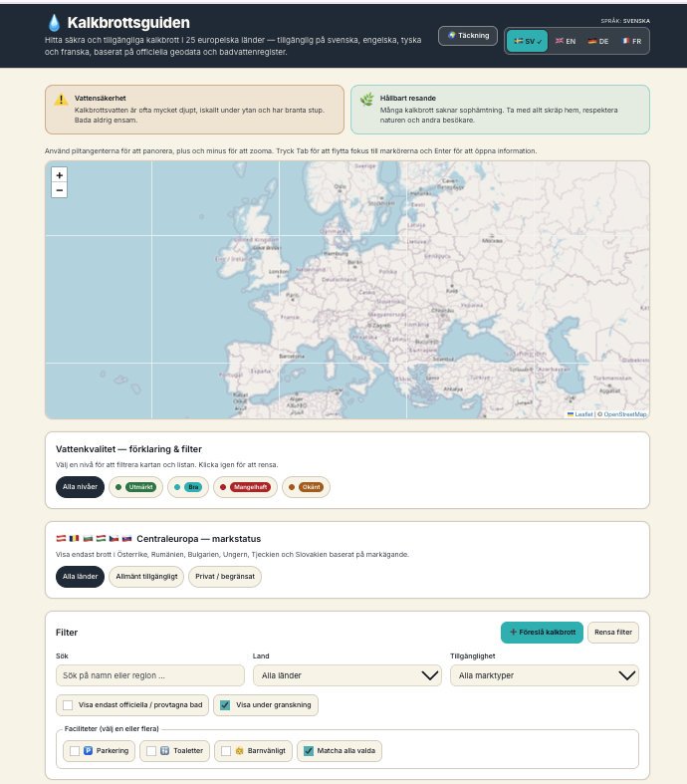Filter by Bristfällig water quality
Viewport: 687px width, 784px height.
point(245,487)
